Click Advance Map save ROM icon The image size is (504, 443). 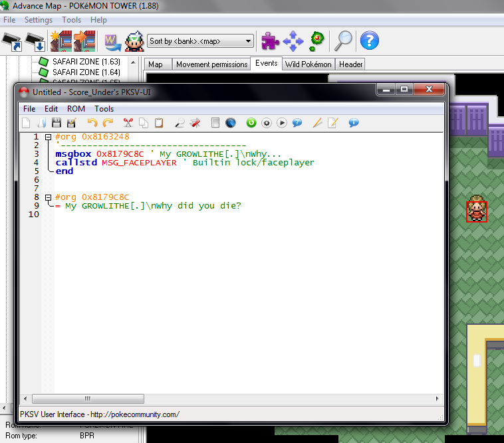point(35,41)
